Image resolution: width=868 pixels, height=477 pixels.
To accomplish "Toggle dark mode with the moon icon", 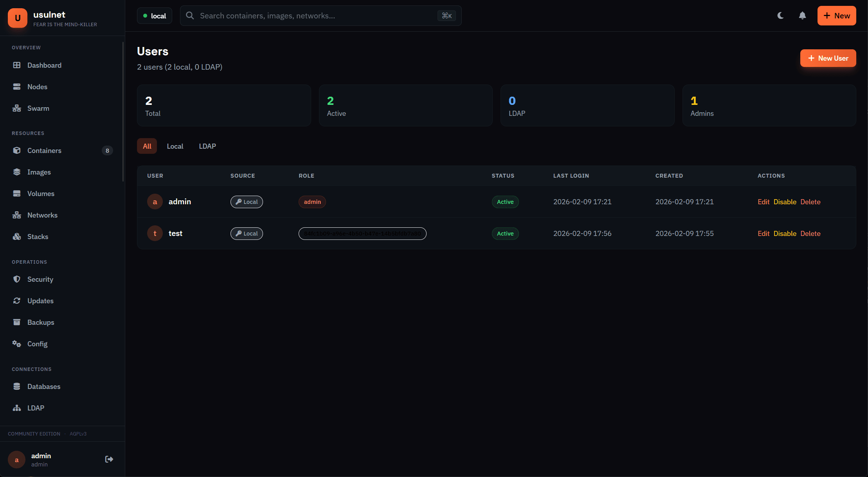I will tap(780, 16).
